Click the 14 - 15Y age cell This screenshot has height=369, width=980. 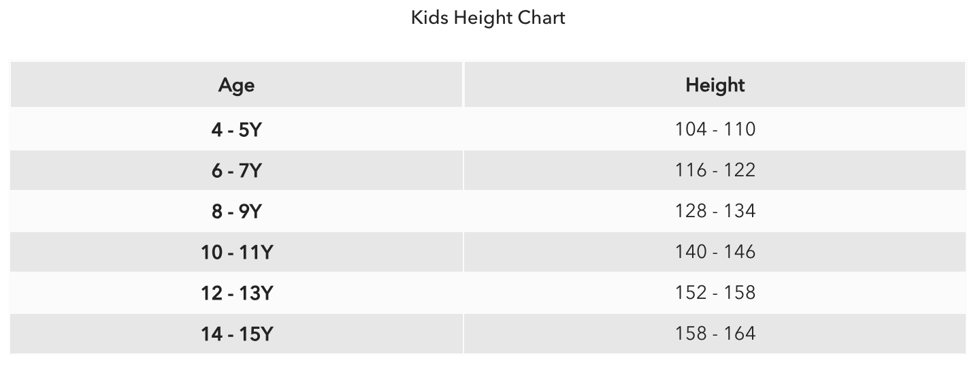[236, 334]
